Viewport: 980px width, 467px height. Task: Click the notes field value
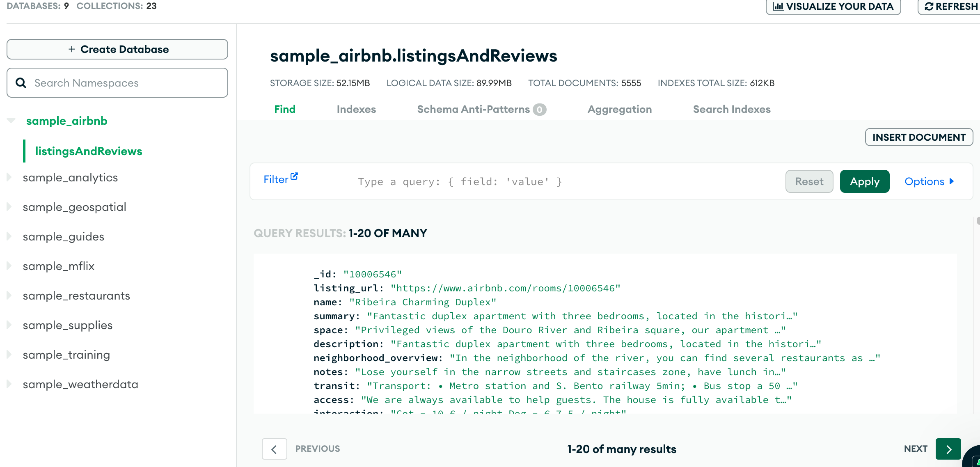coord(570,372)
